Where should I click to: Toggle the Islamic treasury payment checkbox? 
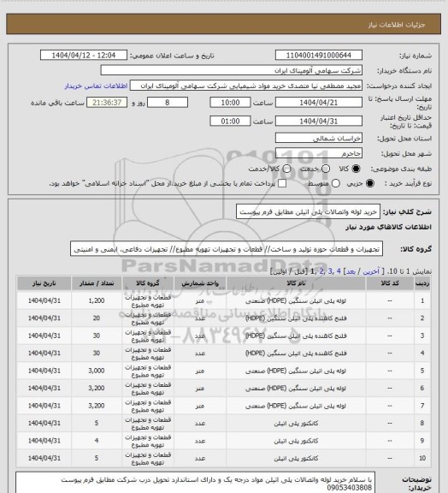click(x=282, y=183)
